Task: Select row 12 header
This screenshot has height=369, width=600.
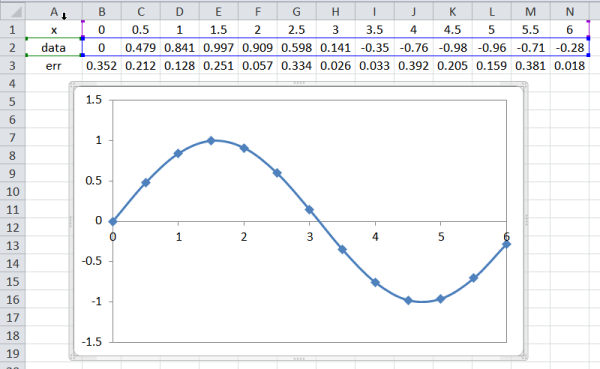Action: coord(13,228)
